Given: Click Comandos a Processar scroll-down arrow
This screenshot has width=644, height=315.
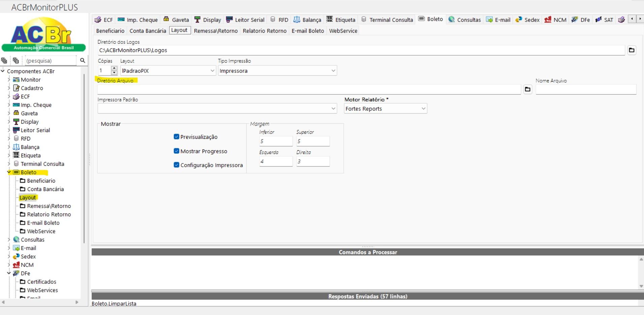Looking at the screenshot, I should (641, 286).
